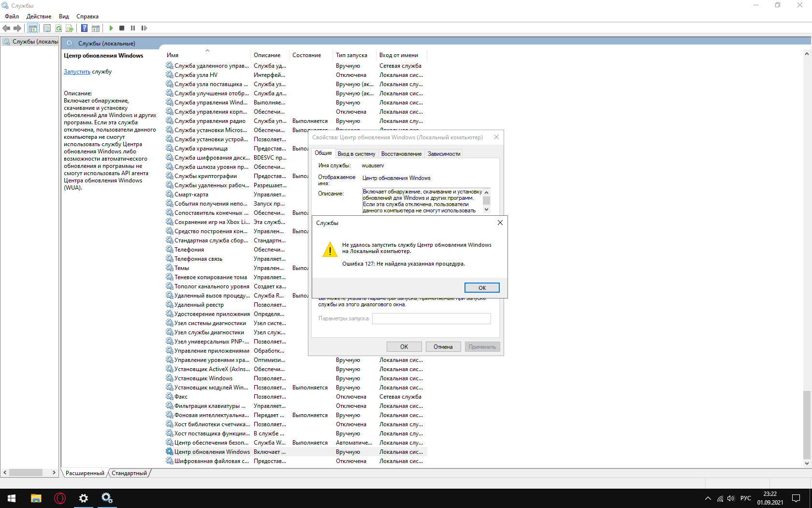Select the Факс service row

[296, 397]
